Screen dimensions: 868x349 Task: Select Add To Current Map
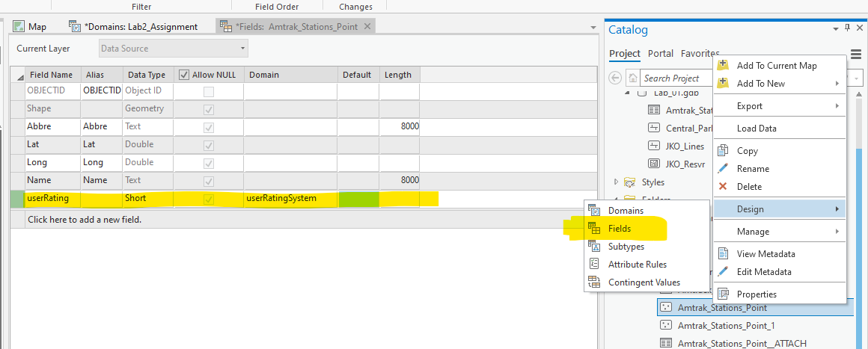pyautogui.click(x=776, y=66)
